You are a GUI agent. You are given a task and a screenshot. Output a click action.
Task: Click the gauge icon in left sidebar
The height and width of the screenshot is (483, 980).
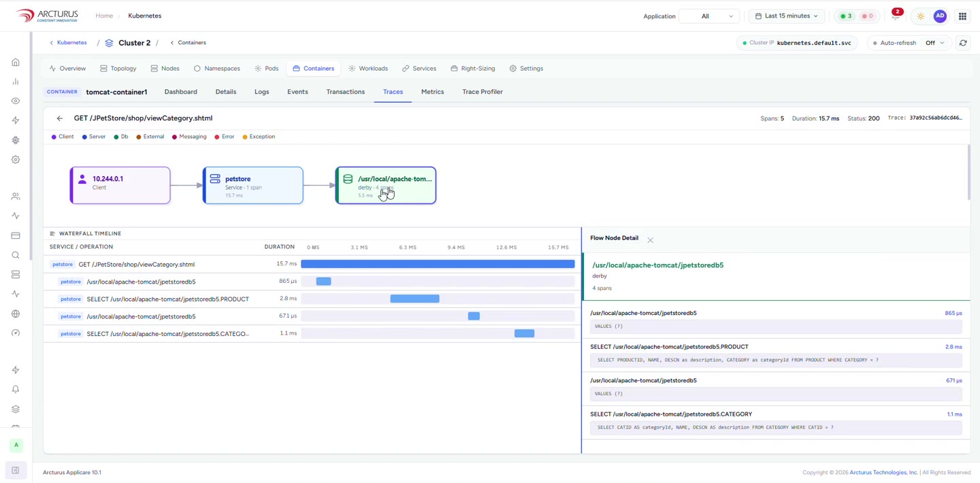tap(16, 333)
